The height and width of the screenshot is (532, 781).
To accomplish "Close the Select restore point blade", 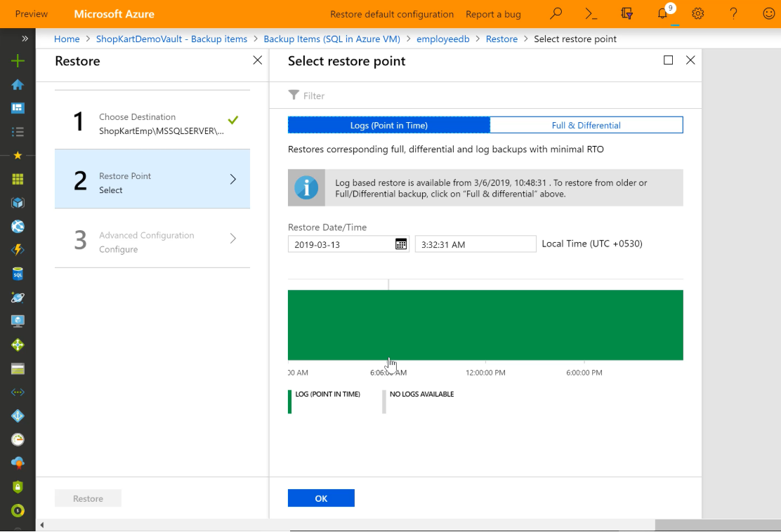I will [x=690, y=60].
